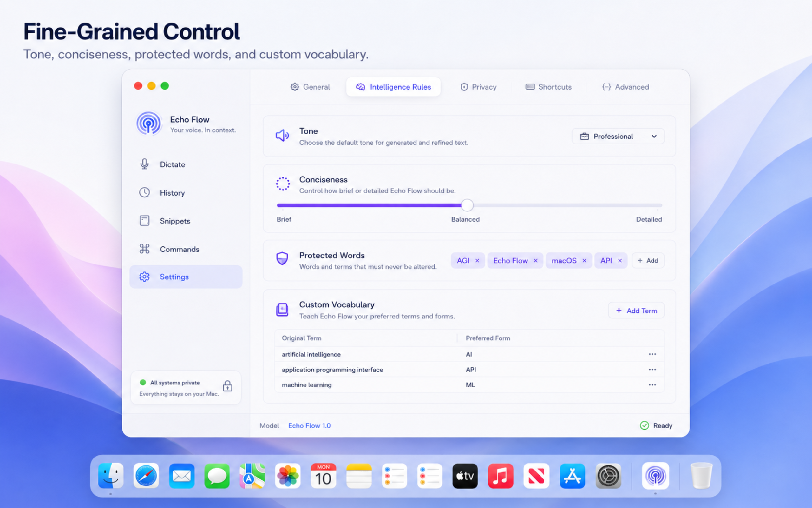Click the Conciseness dotted circle icon

(x=283, y=184)
